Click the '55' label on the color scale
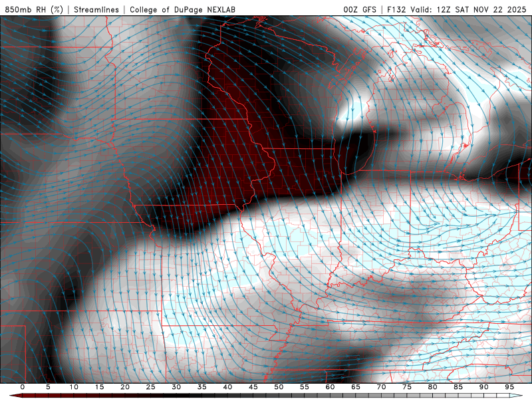The width and height of the screenshot is (532, 399). pos(305,387)
